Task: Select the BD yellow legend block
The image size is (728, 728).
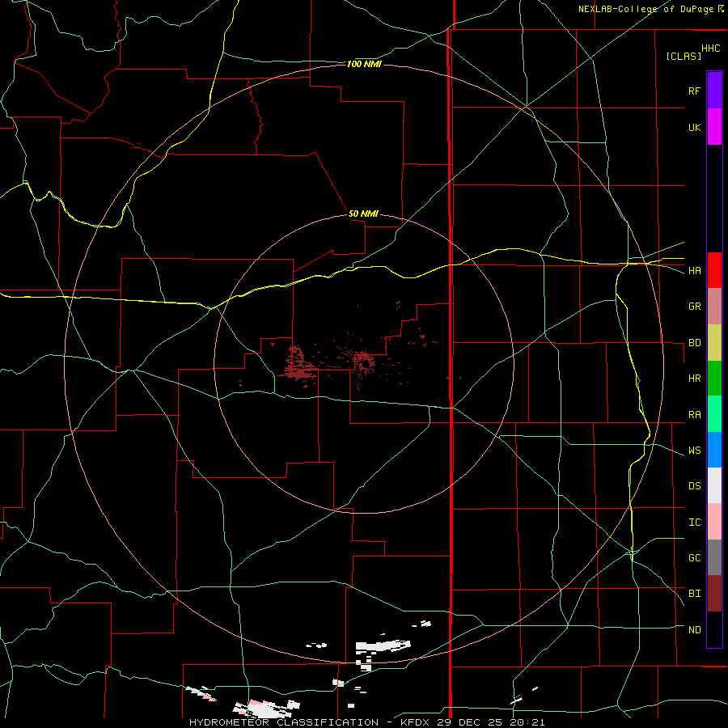Action: click(714, 343)
